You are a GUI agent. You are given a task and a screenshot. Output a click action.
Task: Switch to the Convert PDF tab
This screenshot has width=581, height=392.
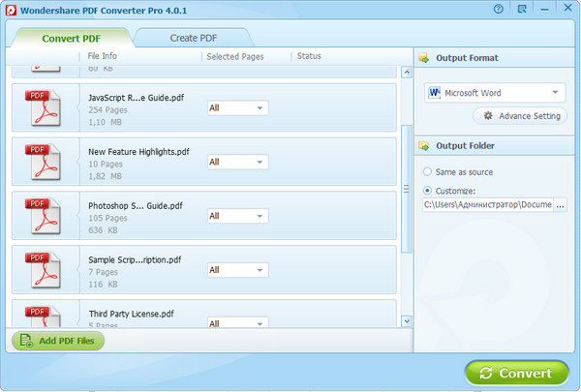[x=70, y=37]
